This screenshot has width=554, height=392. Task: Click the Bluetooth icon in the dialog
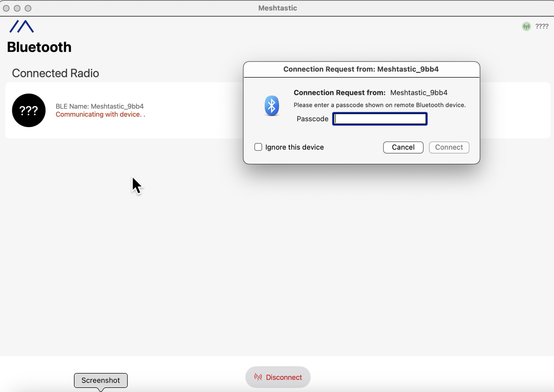click(x=272, y=106)
